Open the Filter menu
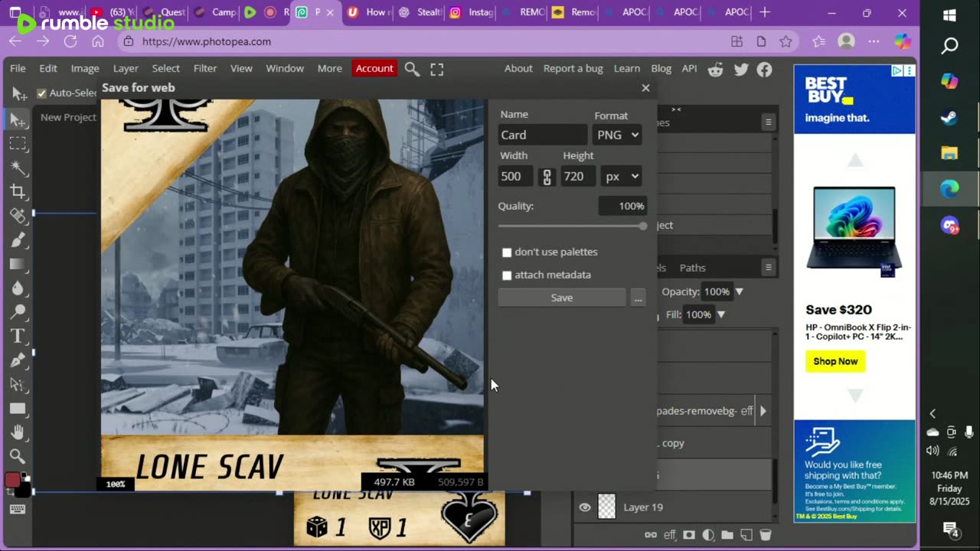 point(204,68)
